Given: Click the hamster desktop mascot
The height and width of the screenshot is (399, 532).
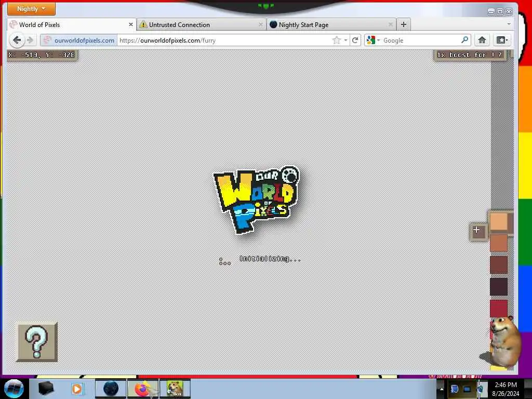Looking at the screenshot, I should [501, 342].
